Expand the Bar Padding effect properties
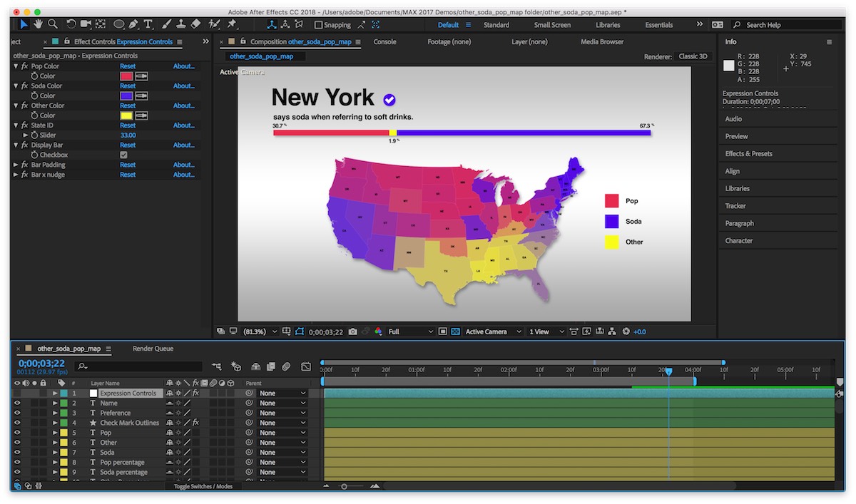 click(16, 165)
